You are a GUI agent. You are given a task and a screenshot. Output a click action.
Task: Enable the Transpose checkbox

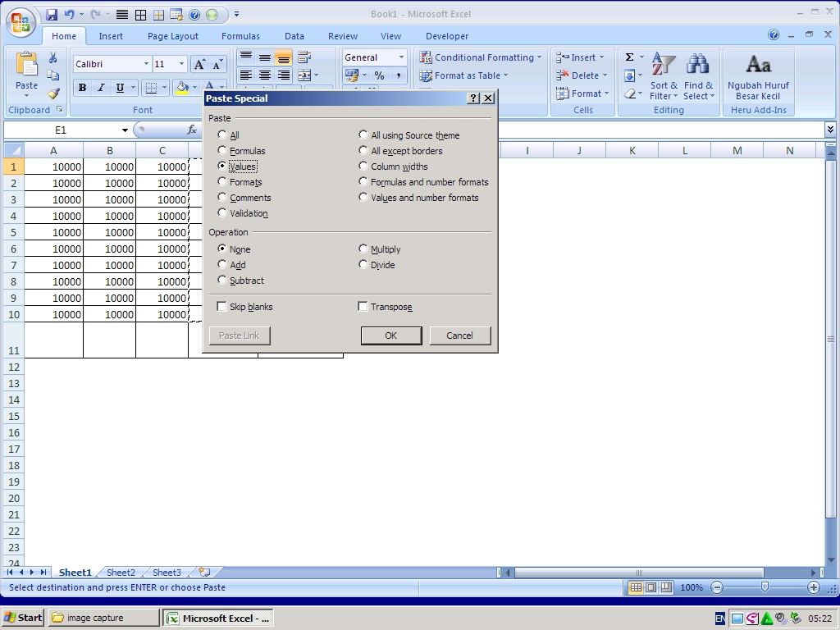pos(363,306)
